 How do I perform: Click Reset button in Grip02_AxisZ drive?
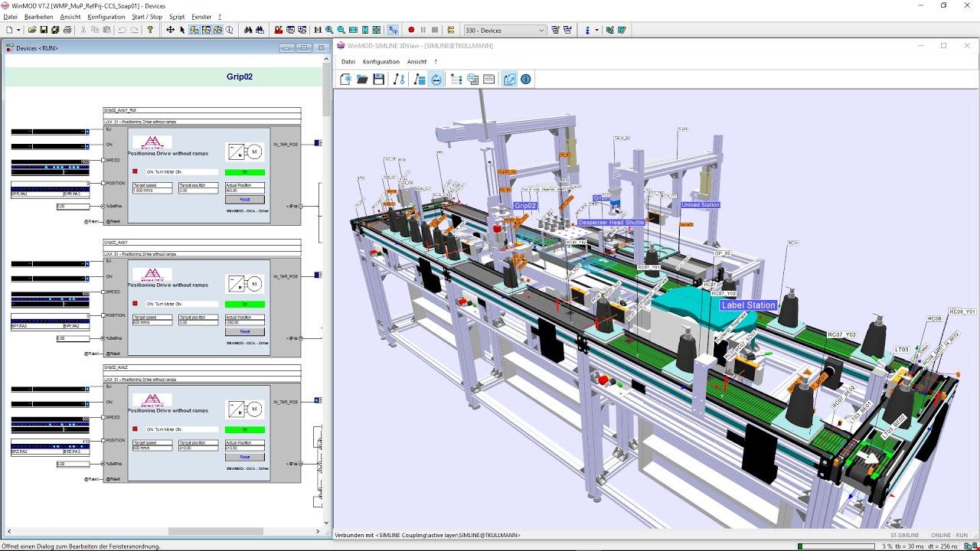[245, 457]
